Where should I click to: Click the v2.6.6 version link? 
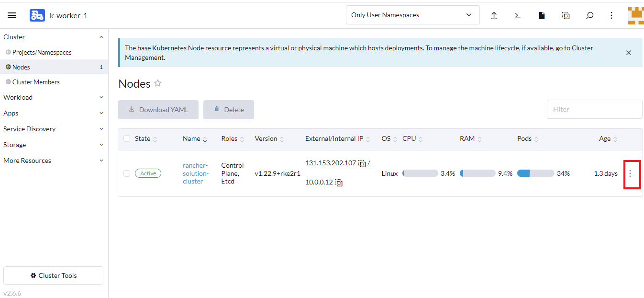(12, 293)
